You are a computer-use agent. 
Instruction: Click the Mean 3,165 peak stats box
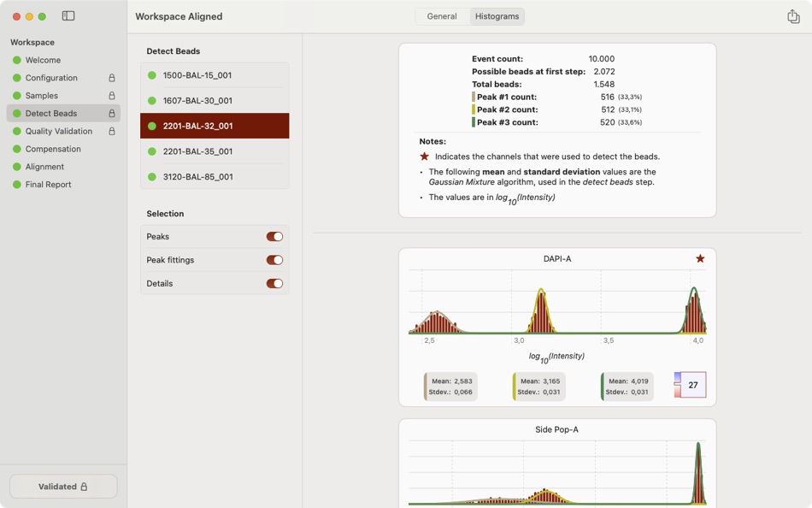538,387
